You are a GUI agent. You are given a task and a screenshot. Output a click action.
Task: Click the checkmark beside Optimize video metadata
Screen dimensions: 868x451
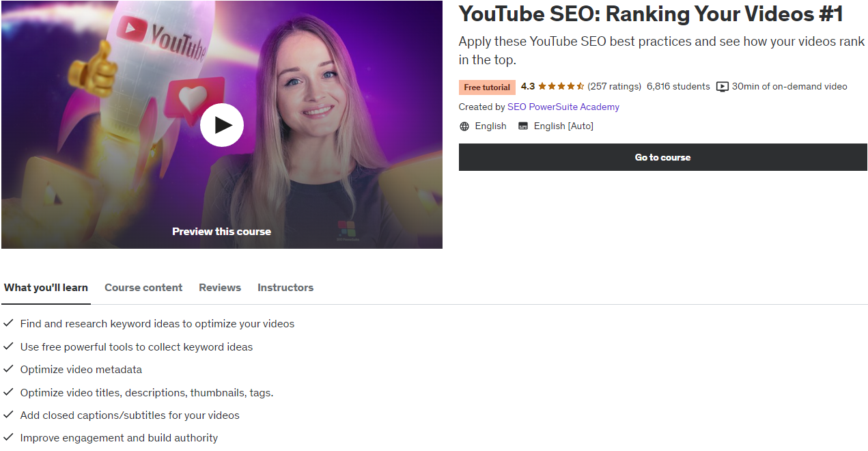8,369
